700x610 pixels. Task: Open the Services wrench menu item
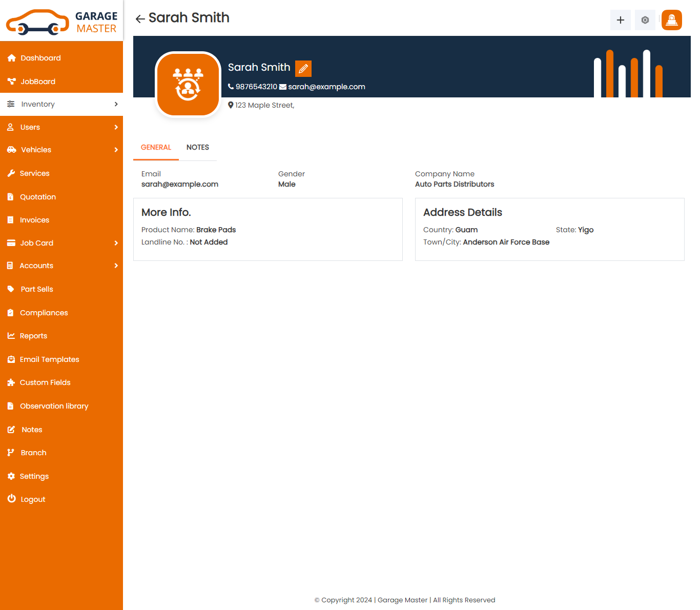tap(34, 173)
